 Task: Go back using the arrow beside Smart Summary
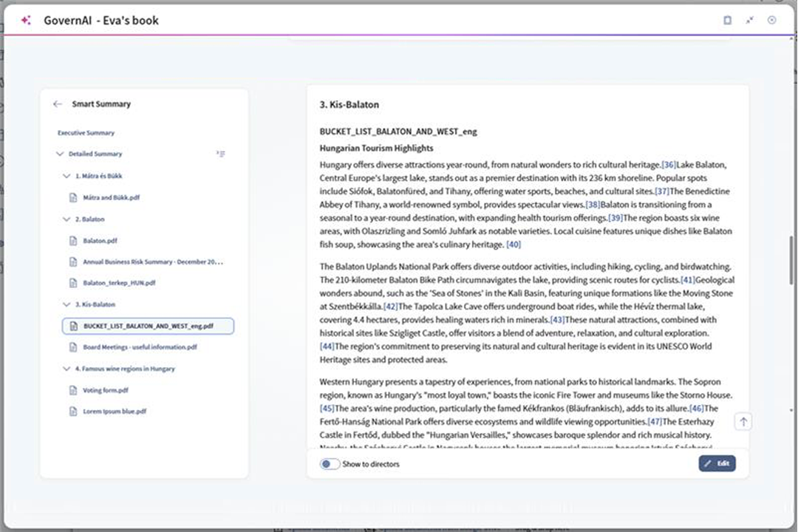(x=58, y=104)
